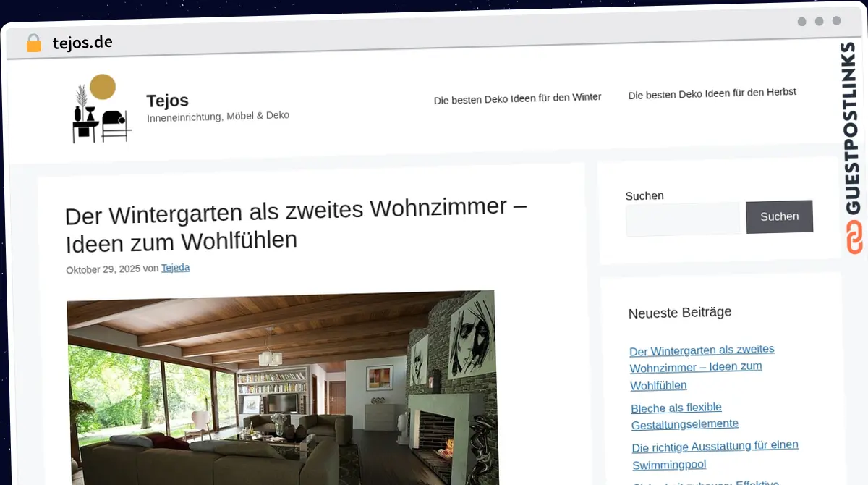Open sidebar post 'Die richtige Ausstattung für einen Swimmingpool'
868x485 pixels.
[715, 455]
